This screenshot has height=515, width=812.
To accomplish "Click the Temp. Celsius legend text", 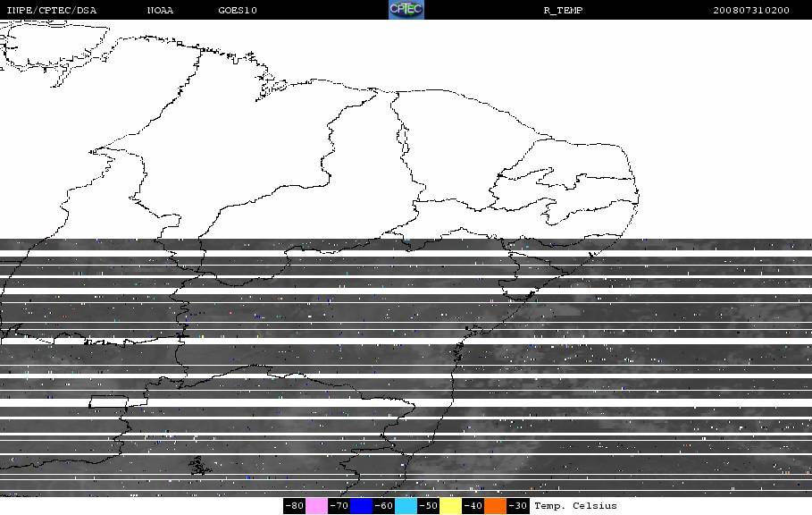I will [x=576, y=506].
